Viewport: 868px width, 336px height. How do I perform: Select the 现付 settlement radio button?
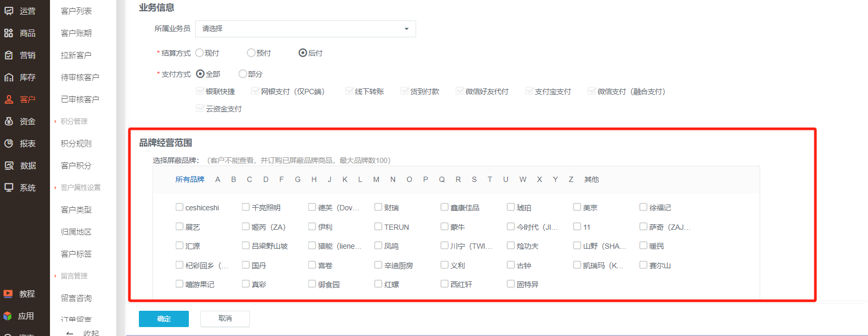tap(199, 53)
